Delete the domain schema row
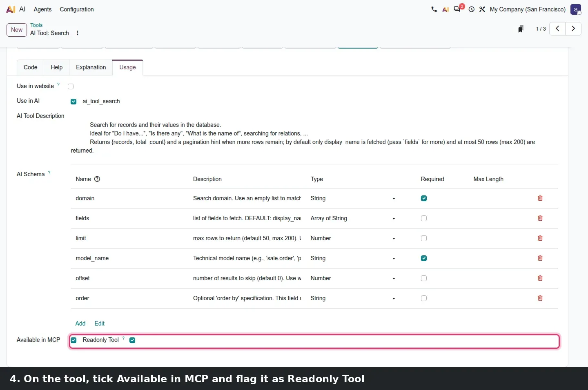Viewport: 588px width, 390px height. (x=540, y=198)
